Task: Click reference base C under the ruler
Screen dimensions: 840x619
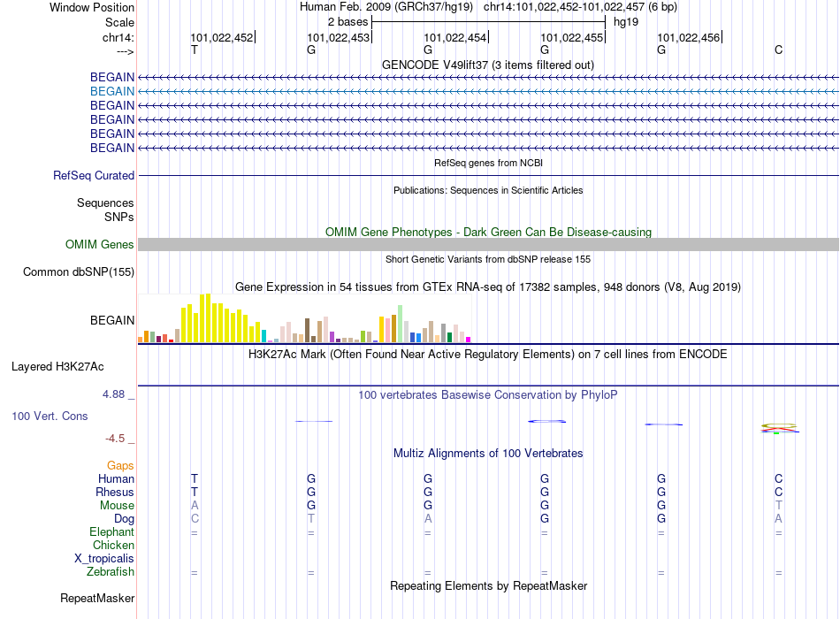Action: (x=778, y=50)
